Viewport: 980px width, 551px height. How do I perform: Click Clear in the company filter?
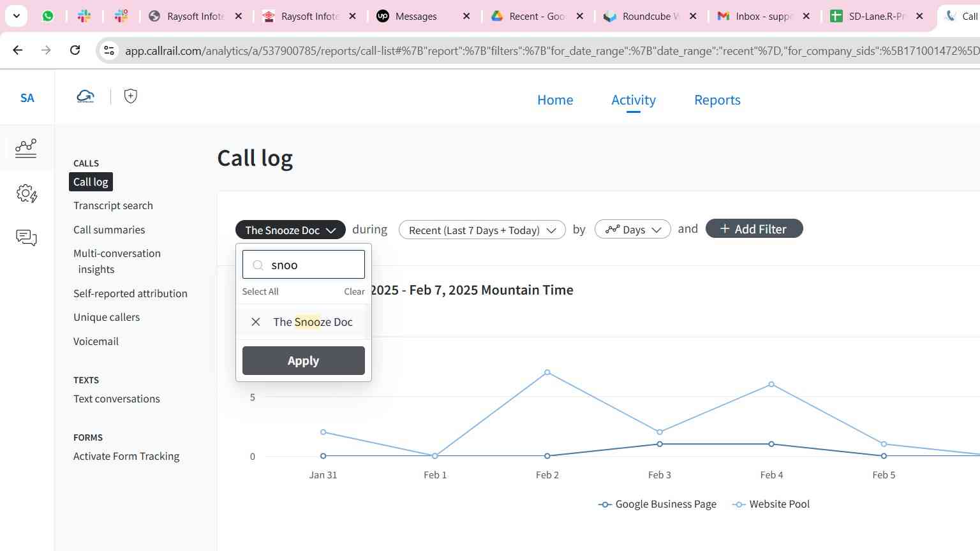355,291
